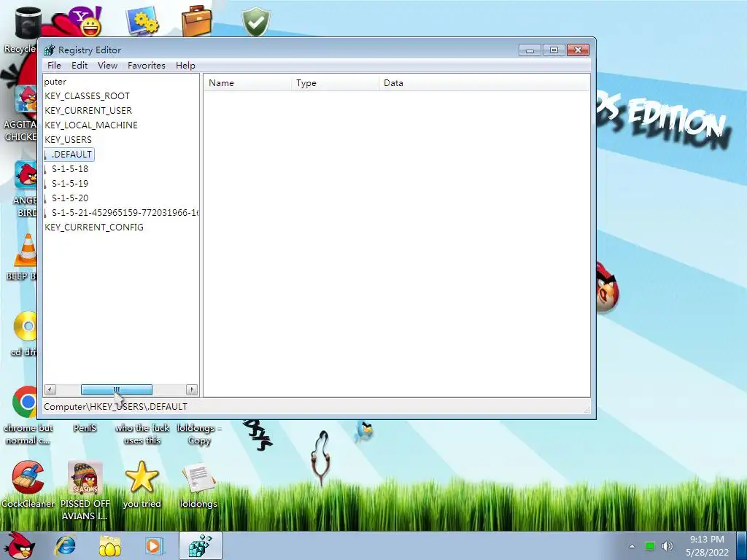Select the S-1-5-18 key
The image size is (747, 560).
pos(70,169)
